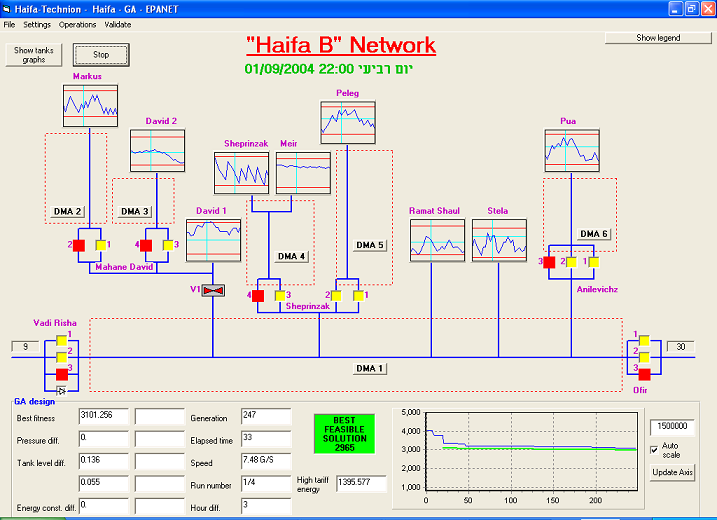Viewport: 717px width, 520px height.
Task: Open the Meir tank graph
Action: 303,173
